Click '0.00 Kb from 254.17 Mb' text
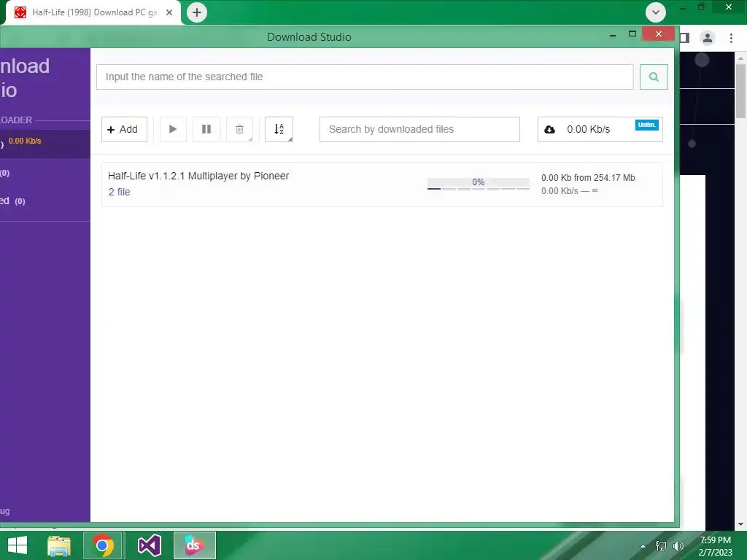This screenshot has width=747, height=560. [588, 178]
